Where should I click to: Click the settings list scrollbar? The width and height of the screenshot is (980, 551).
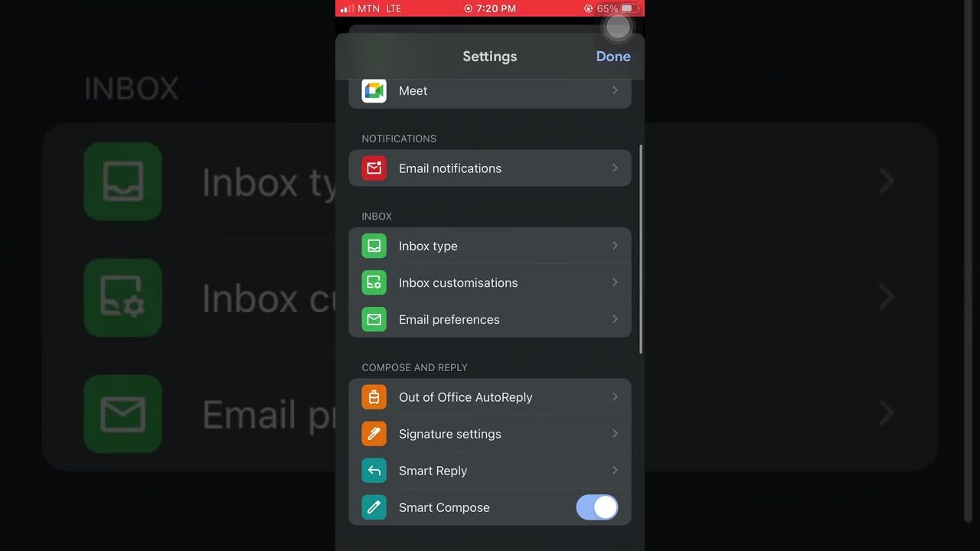[x=641, y=249]
